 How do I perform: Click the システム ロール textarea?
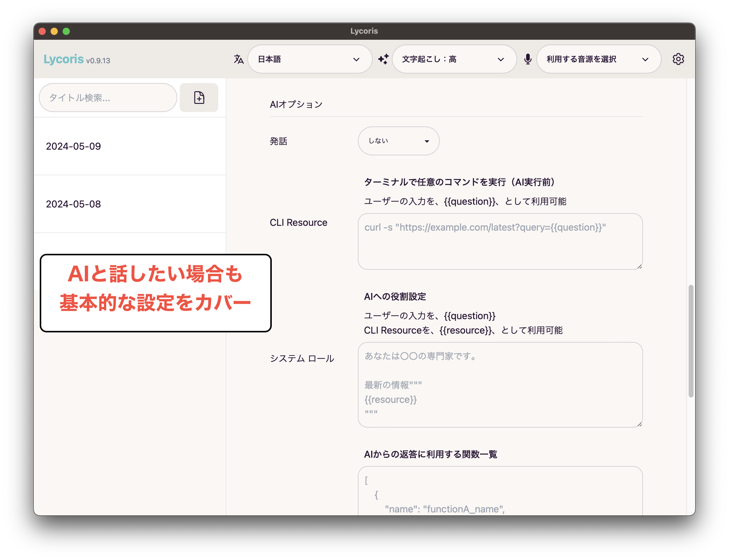(500, 385)
